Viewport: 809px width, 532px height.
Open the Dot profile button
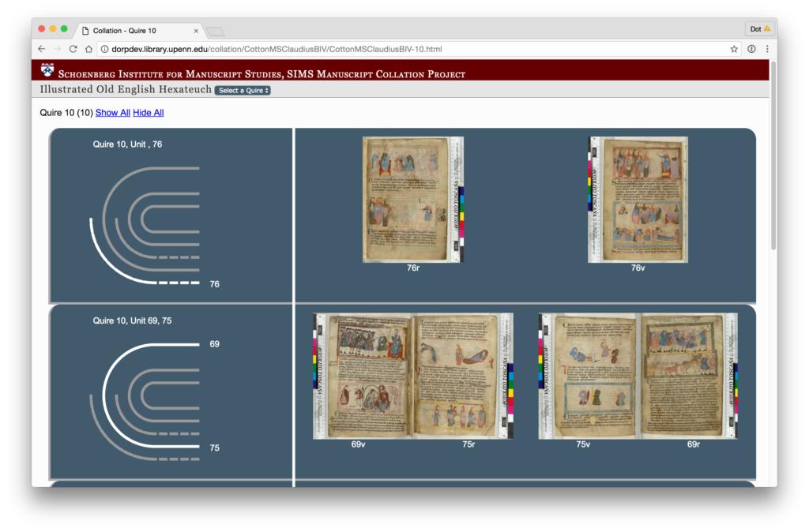(x=759, y=29)
